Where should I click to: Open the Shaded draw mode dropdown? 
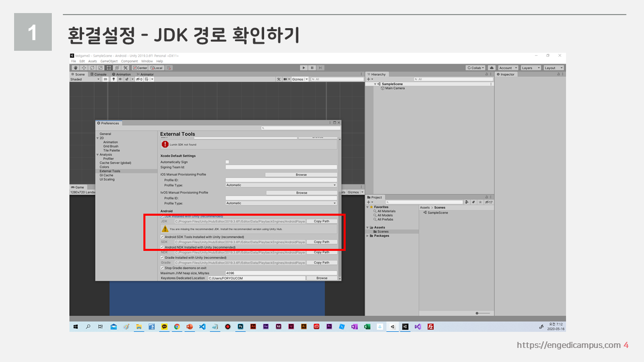pos(86,79)
